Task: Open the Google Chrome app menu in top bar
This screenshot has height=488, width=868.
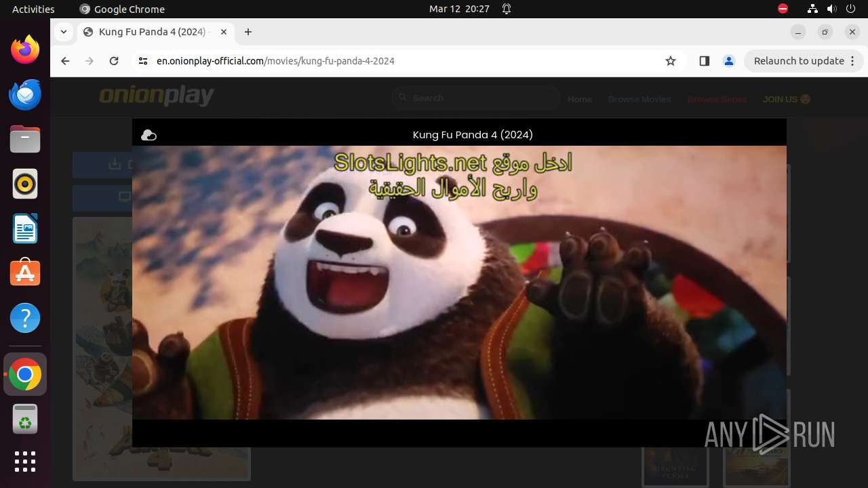Action: click(122, 9)
